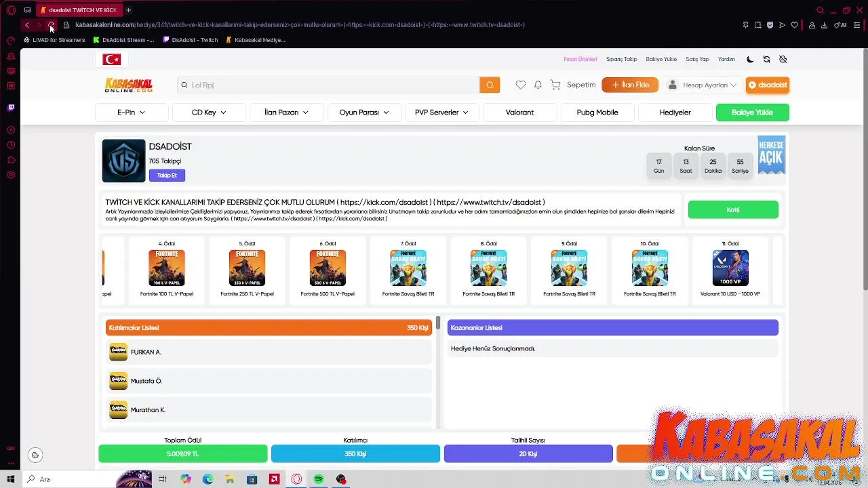
Task: Click the Opera GX taskbar icon
Action: (x=296, y=479)
